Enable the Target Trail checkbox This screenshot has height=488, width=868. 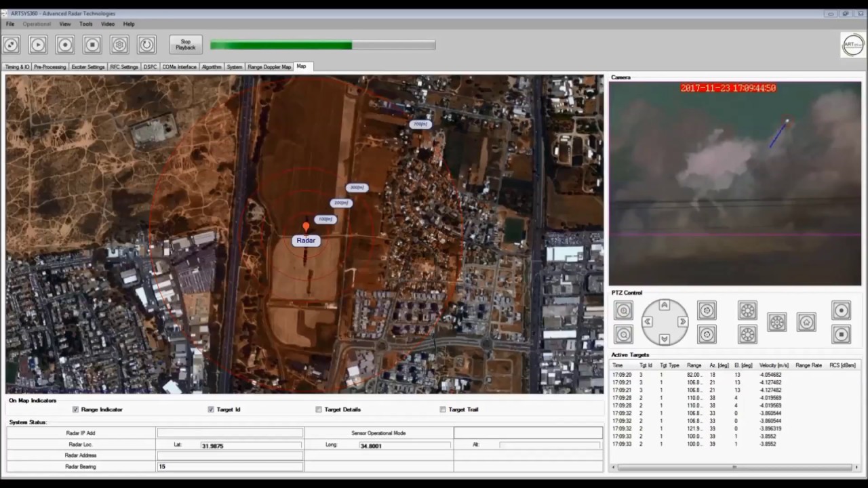pyautogui.click(x=443, y=409)
